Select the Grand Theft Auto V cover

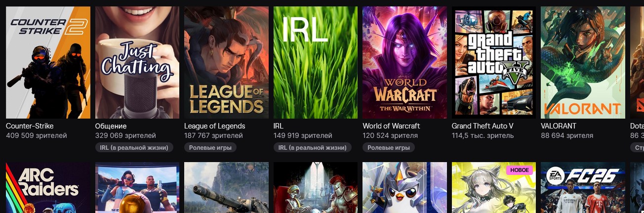coord(494,62)
